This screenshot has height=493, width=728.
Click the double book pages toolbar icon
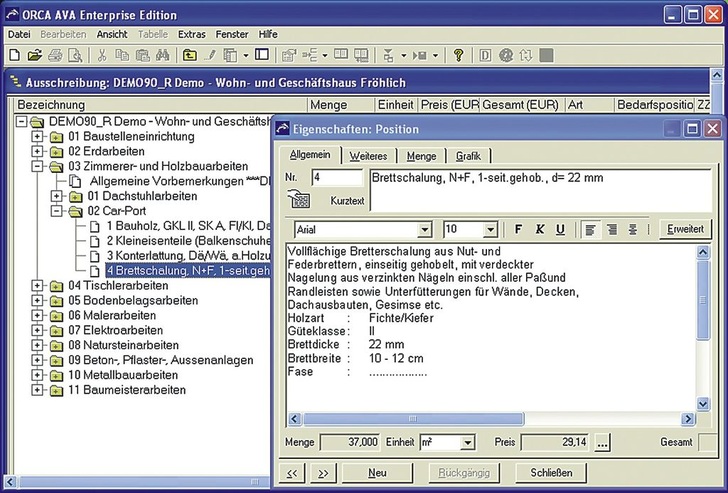[361, 55]
